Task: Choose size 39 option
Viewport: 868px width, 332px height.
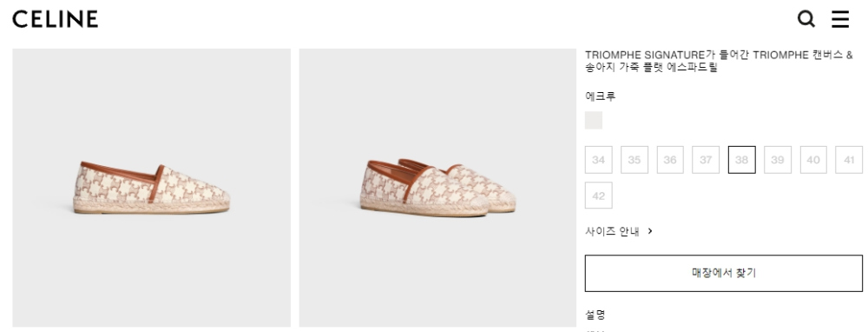Action: (x=778, y=160)
